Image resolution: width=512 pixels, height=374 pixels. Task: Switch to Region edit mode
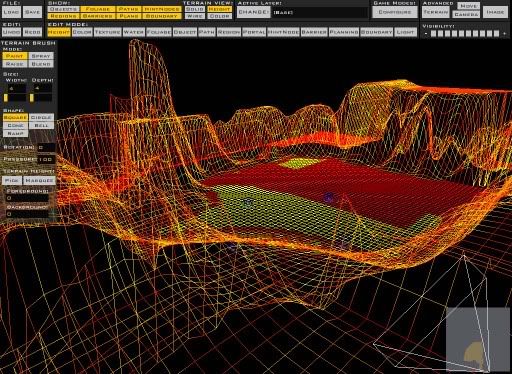pos(229,32)
